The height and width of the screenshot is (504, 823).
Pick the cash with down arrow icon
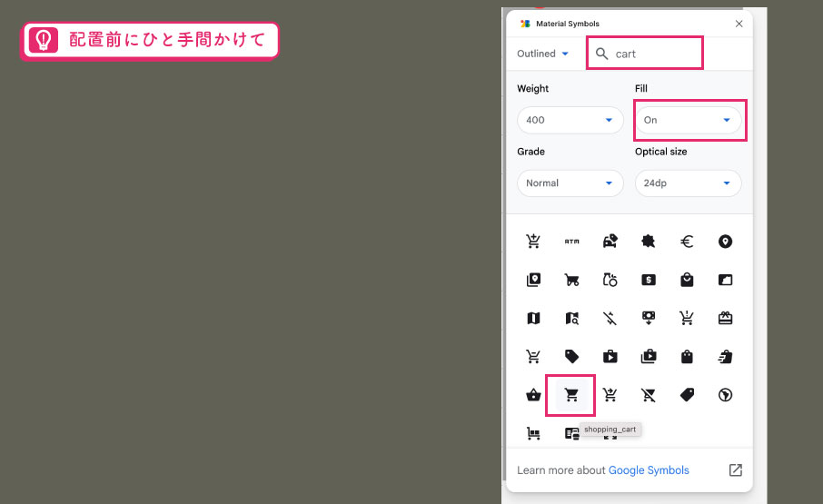pyautogui.click(x=649, y=318)
